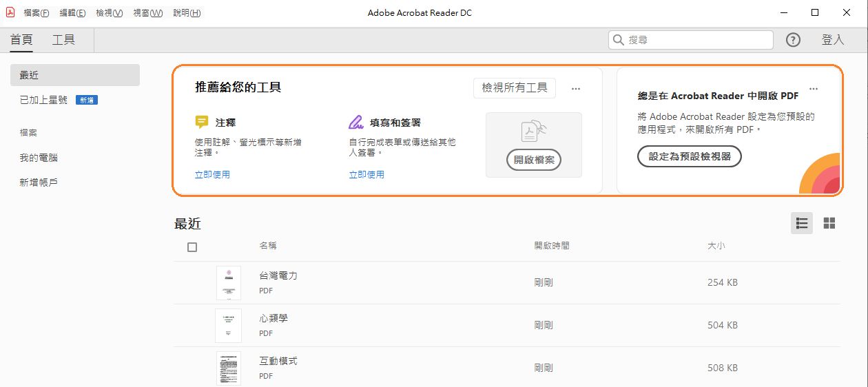Viewport: 868px width, 387px height.
Task: Switch to grid thumbnail view icon
Action: [x=829, y=223]
